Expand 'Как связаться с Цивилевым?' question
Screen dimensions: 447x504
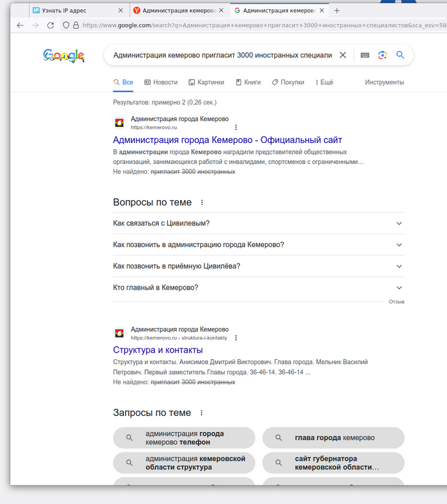click(399, 223)
